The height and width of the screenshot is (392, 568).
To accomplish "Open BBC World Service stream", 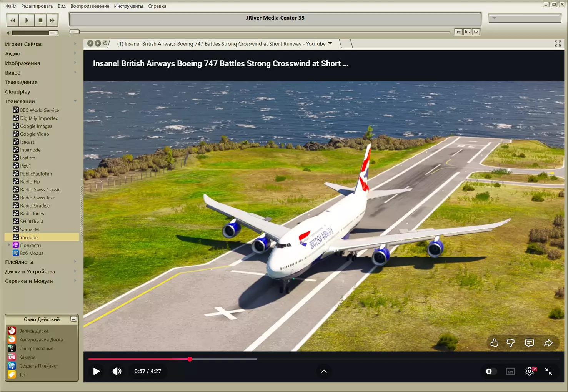I will (39, 110).
